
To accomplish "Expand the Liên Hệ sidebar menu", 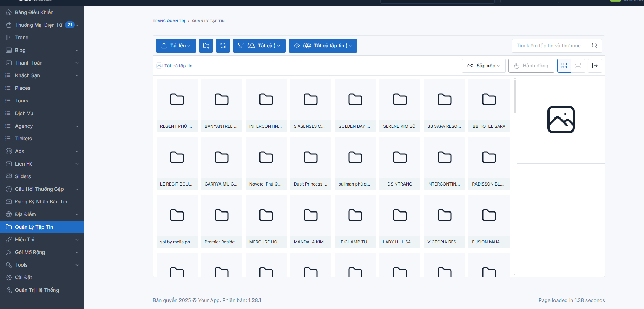I will (42, 164).
